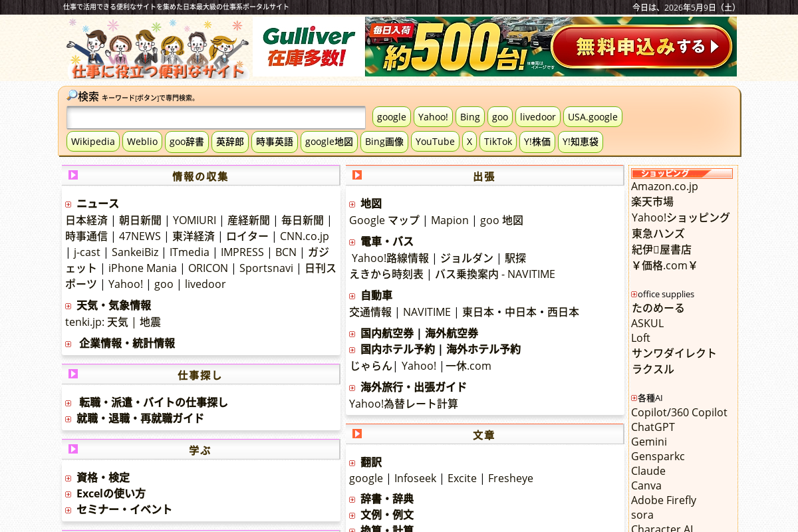Open the 朝日新聞 link

(x=140, y=220)
